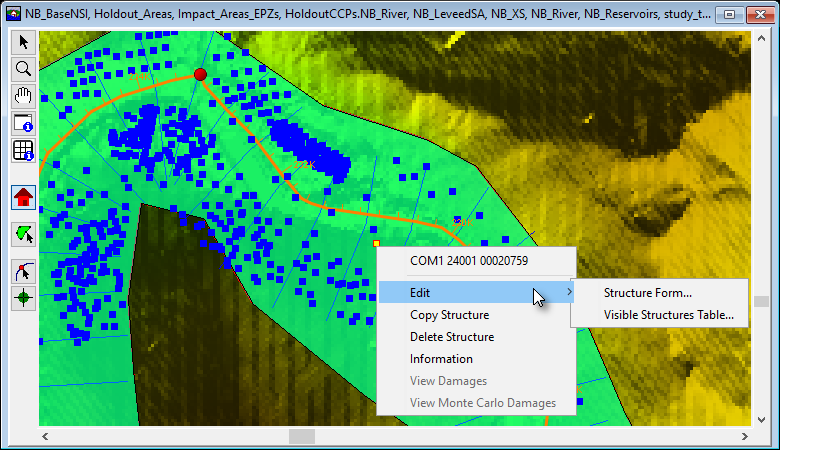Image resolution: width=840 pixels, height=450 pixels.
Task: Click the window information tool icon
Action: pyautogui.click(x=22, y=124)
